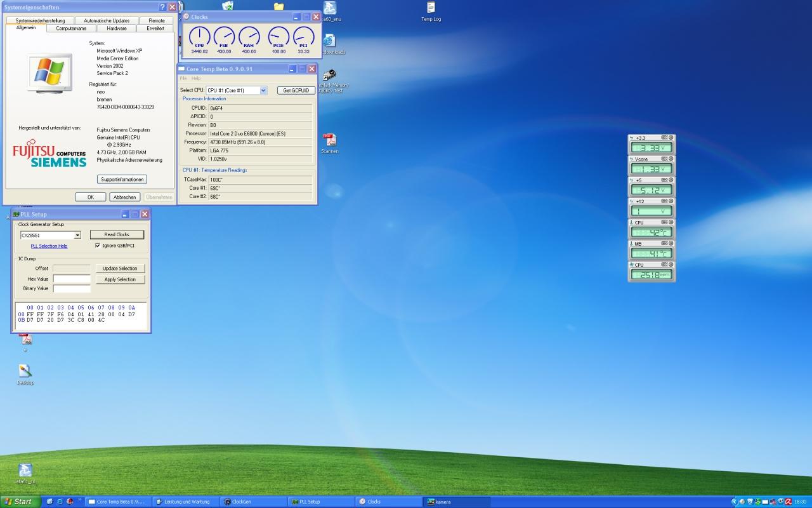The width and height of the screenshot is (812, 508).
Task: Switch to Leistung und Wartung taskbar button
Action: (x=185, y=502)
